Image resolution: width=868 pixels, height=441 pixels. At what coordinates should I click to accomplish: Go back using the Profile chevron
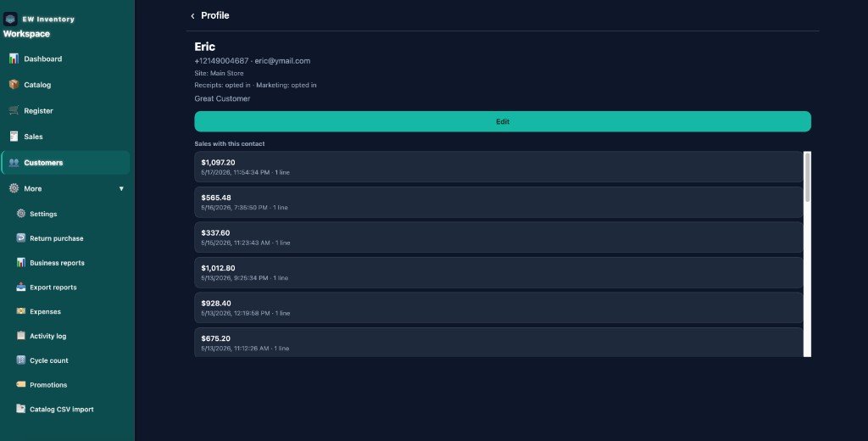pos(192,16)
